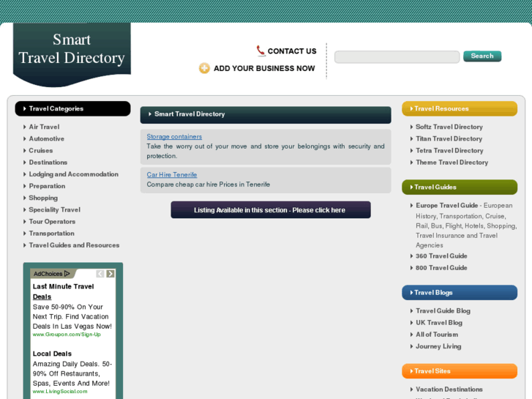Open the Cruises category
The height and width of the screenshot is (399, 532).
tap(41, 150)
